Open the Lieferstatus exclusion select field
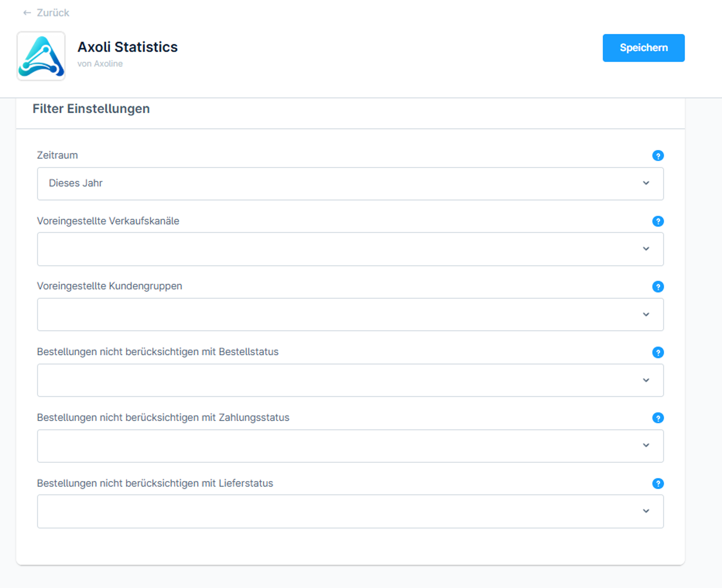 click(350, 511)
